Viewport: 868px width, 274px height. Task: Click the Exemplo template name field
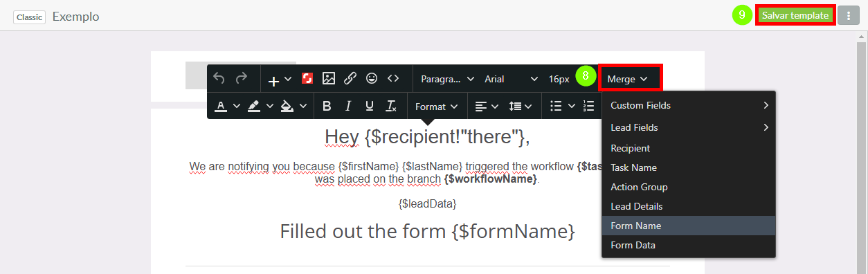(x=76, y=16)
